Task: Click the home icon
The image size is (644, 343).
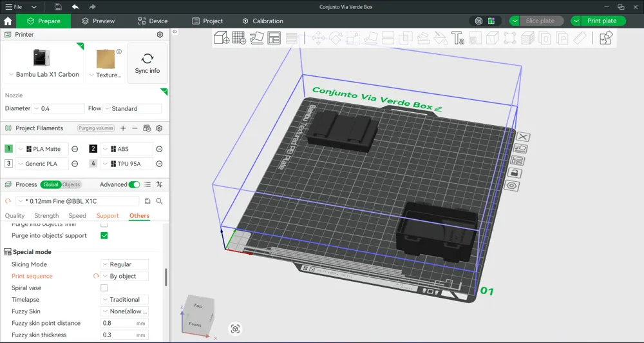Action: [x=7, y=21]
